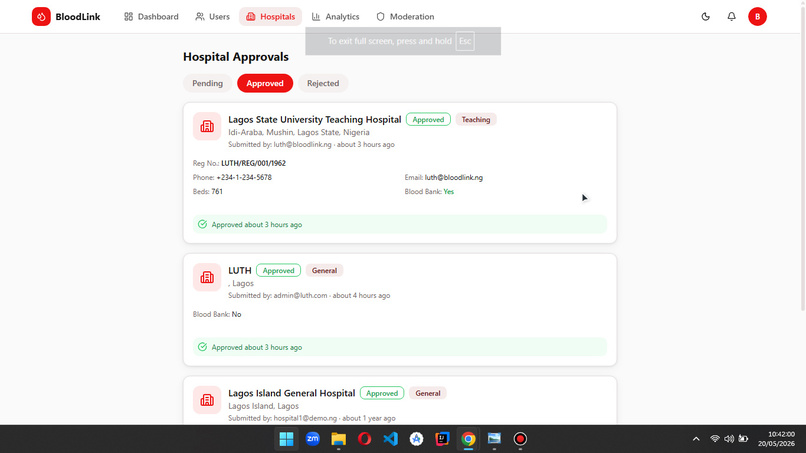The width and height of the screenshot is (806, 453).
Task: Click the Approved badge on the Lagos Island General Hospital card
Action: (382, 393)
